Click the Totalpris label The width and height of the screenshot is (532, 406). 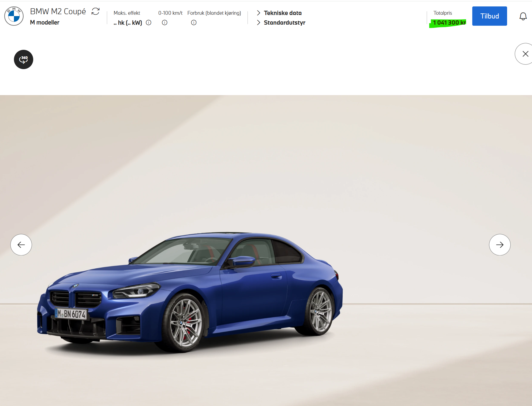(x=443, y=13)
